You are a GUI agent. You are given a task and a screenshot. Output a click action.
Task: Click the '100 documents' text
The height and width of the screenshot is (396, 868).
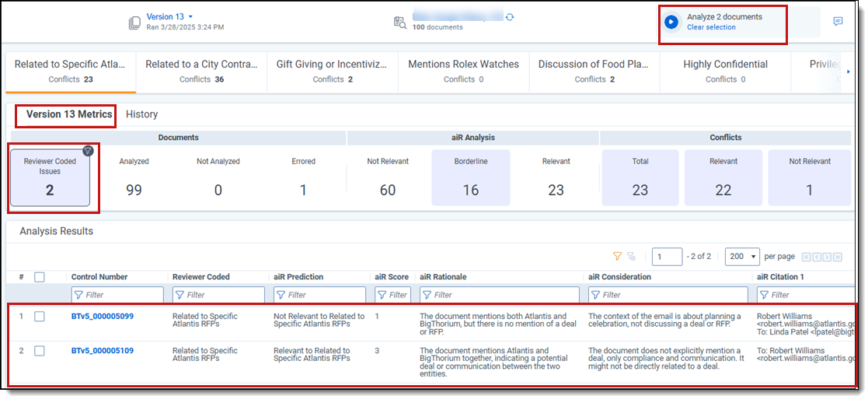(x=437, y=27)
